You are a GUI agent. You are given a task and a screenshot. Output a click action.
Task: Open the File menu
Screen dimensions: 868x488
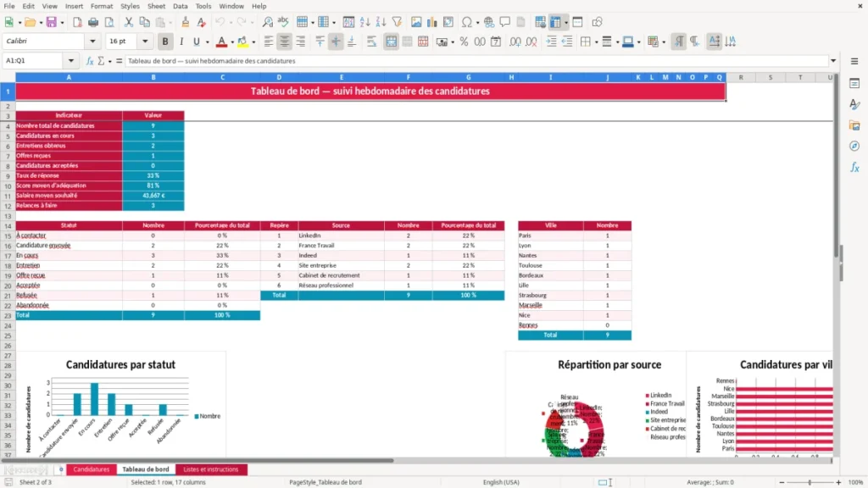(x=9, y=6)
